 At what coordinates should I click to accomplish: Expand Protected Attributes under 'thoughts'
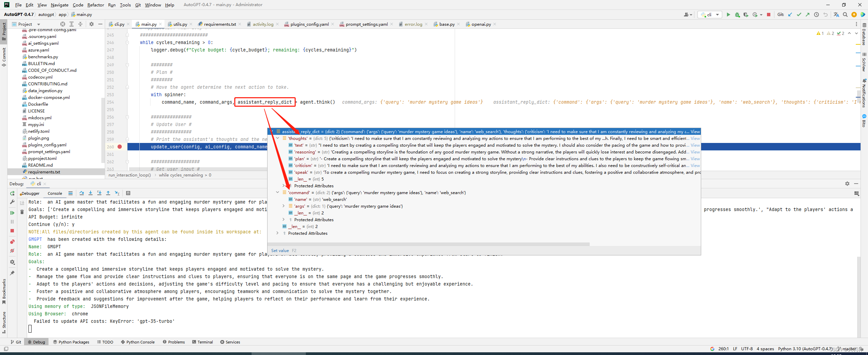[x=284, y=186]
